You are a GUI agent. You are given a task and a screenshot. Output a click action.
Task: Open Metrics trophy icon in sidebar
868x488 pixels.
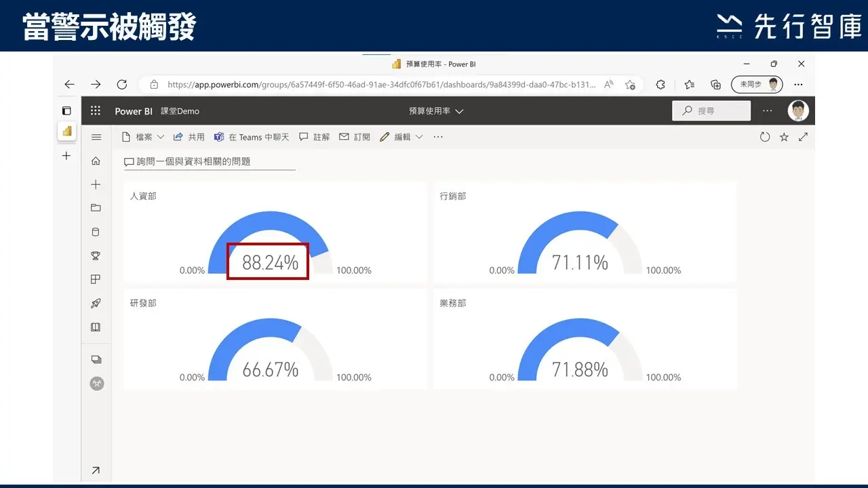(96, 256)
